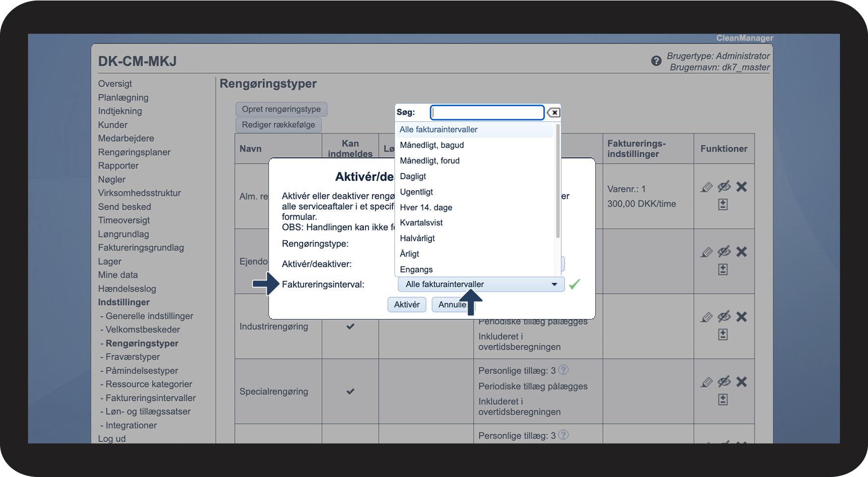Open the document icon in the Varenr.: 1 row
The width and height of the screenshot is (868, 477).
pos(723,204)
